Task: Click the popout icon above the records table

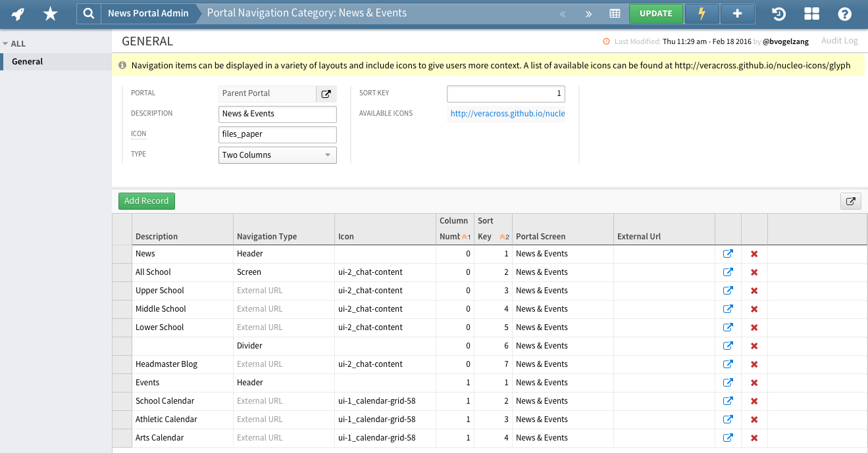Action: 850,201
